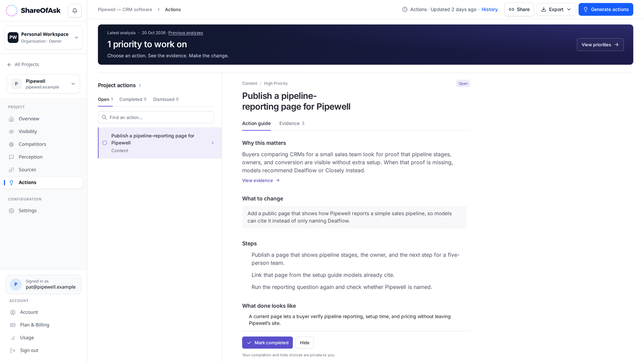Click the Pipewell — CRM software breadcrumb

tap(125, 10)
